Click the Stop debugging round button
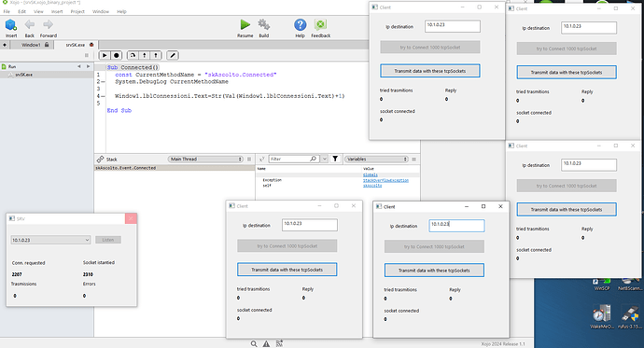The width and height of the screenshot is (644, 348). coord(117,55)
